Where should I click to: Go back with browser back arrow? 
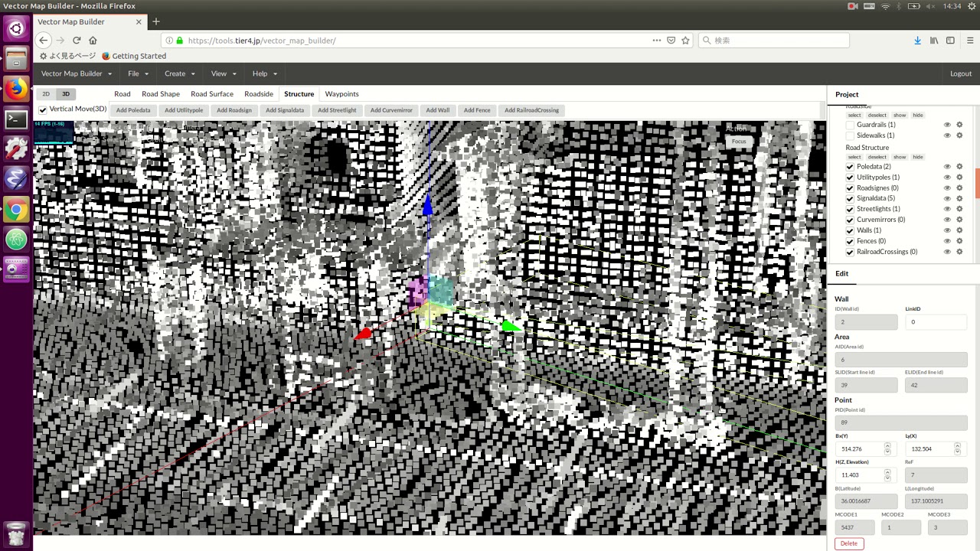tap(44, 41)
